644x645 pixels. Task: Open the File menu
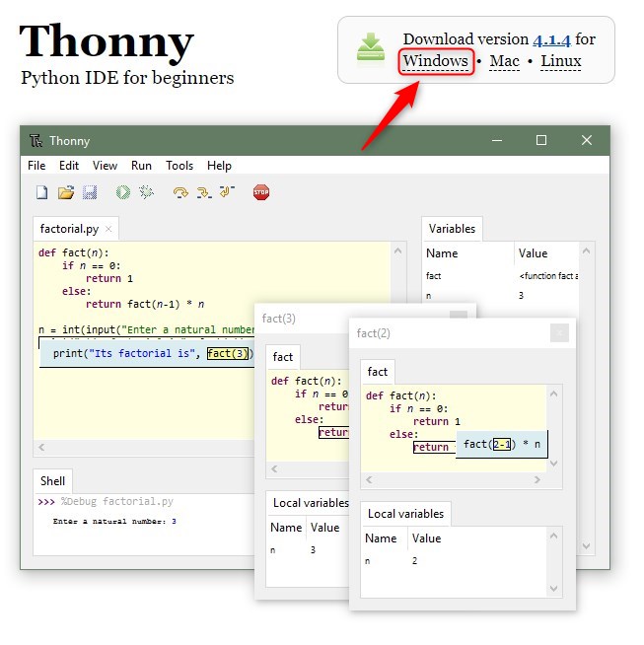tap(36, 166)
